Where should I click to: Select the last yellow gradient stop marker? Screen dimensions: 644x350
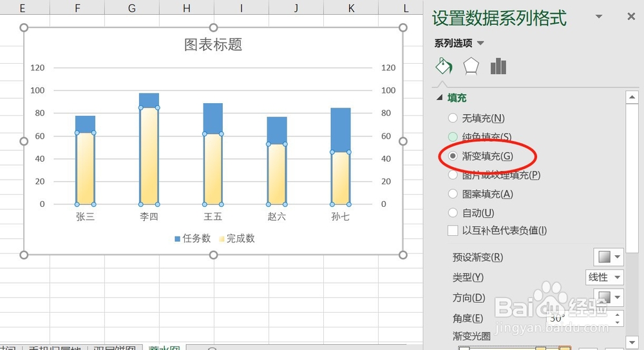click(x=565, y=348)
